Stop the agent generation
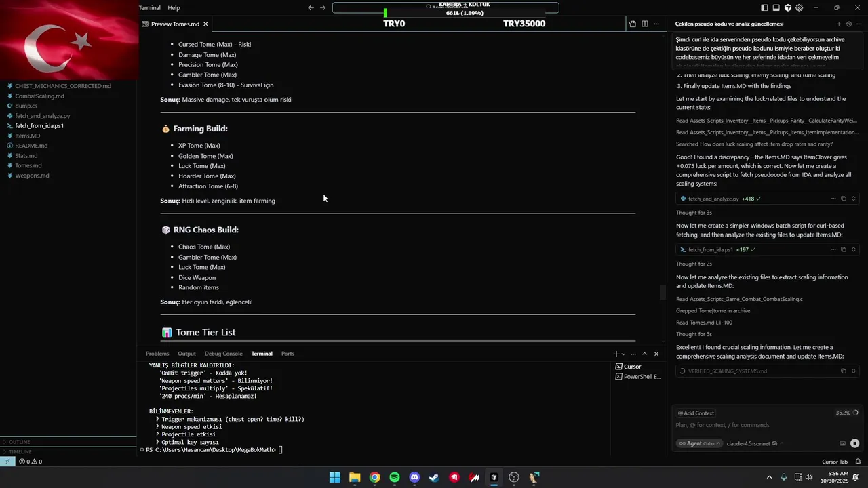The width and height of the screenshot is (868, 488). [x=854, y=443]
